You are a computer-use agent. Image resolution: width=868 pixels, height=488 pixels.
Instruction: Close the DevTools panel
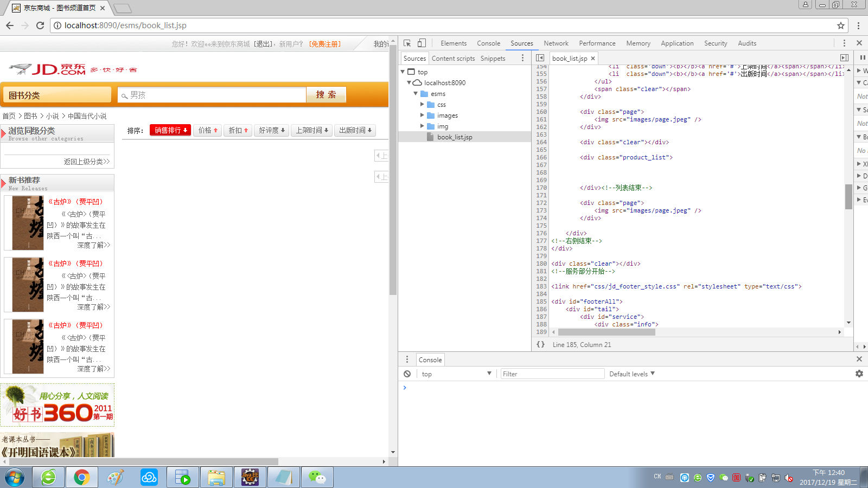click(859, 43)
